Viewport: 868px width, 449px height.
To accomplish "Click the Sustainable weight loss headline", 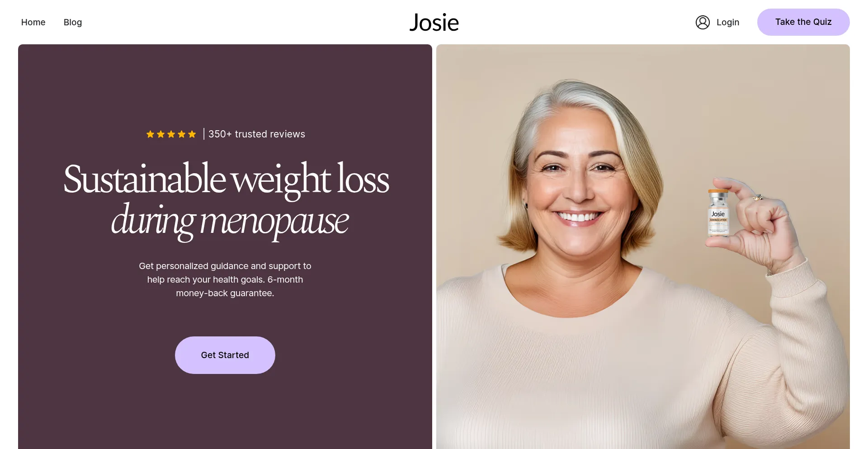I will [x=226, y=179].
